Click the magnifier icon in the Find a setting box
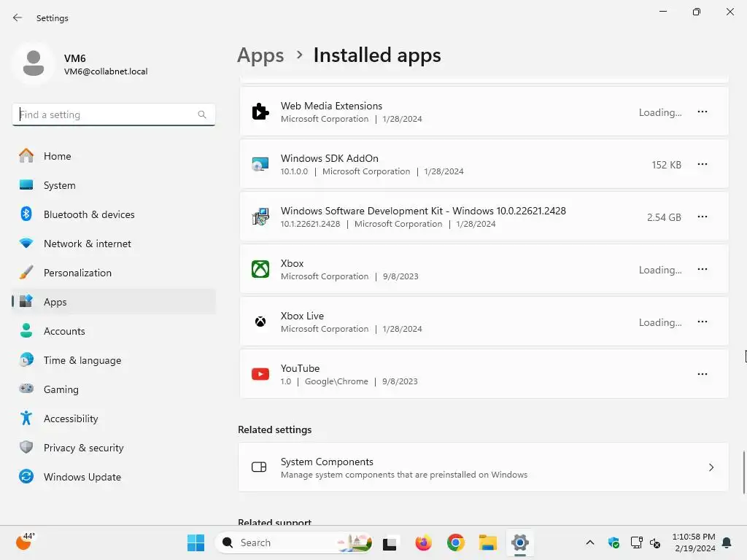The width and height of the screenshot is (747, 560). click(202, 114)
